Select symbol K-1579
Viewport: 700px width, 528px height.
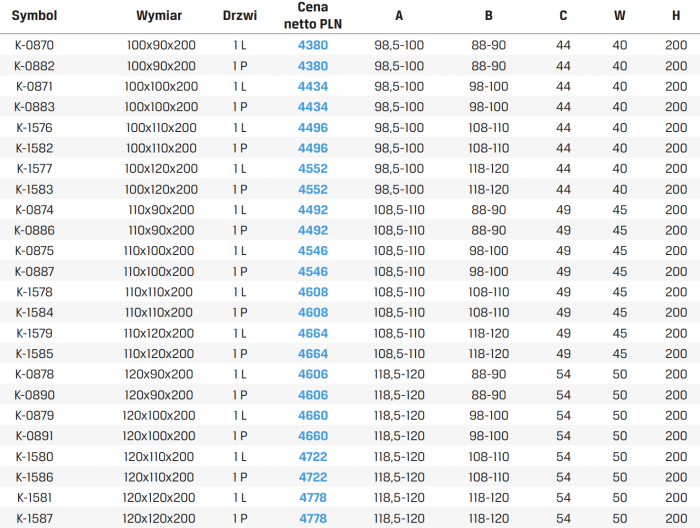pos(34,333)
